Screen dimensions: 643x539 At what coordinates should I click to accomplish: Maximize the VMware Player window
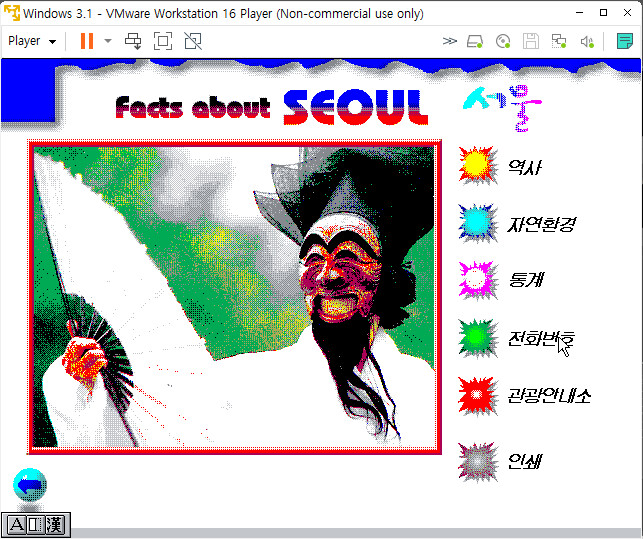point(603,13)
